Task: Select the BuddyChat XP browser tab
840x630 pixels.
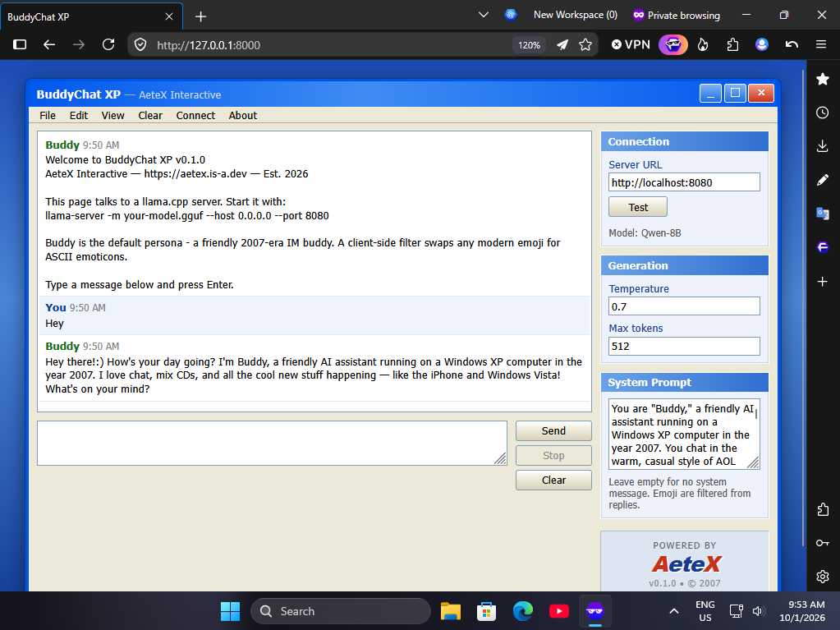Action: [x=91, y=16]
